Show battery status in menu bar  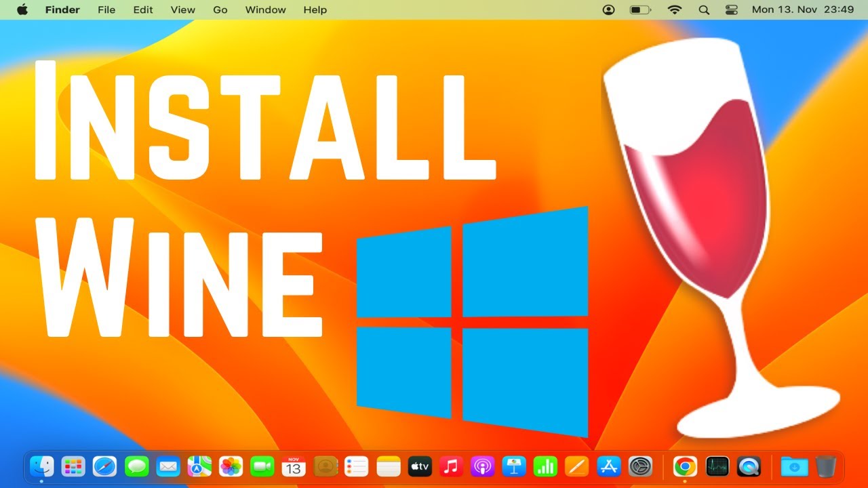[x=640, y=9]
